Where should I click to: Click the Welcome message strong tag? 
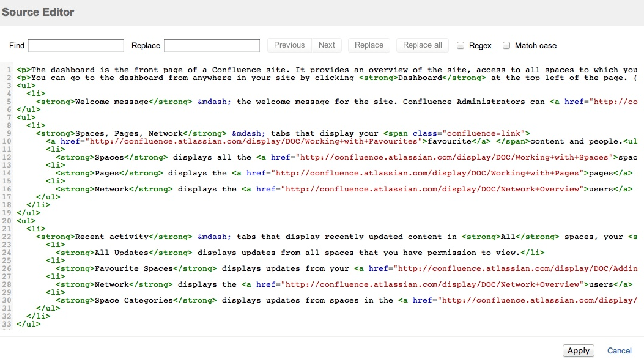89,102
